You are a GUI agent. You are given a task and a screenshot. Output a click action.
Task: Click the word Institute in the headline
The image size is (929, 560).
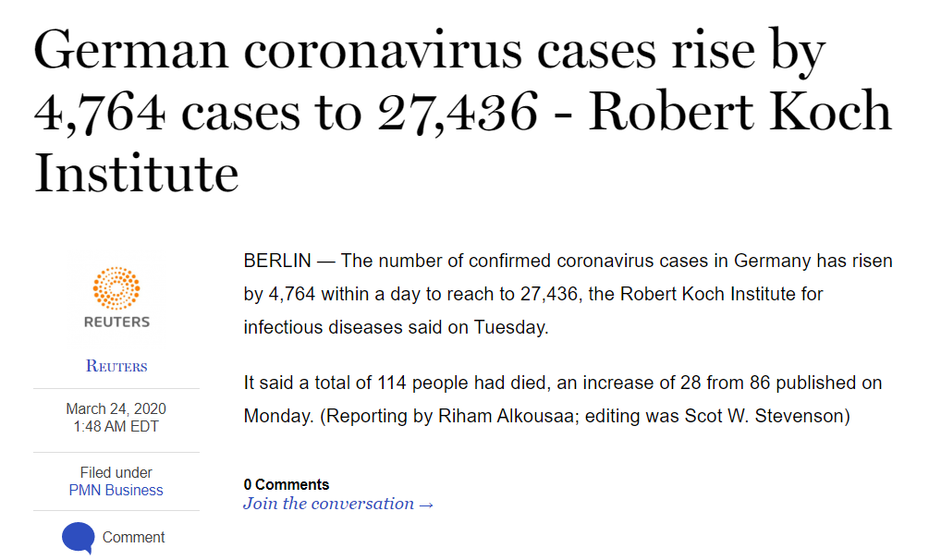click(137, 173)
